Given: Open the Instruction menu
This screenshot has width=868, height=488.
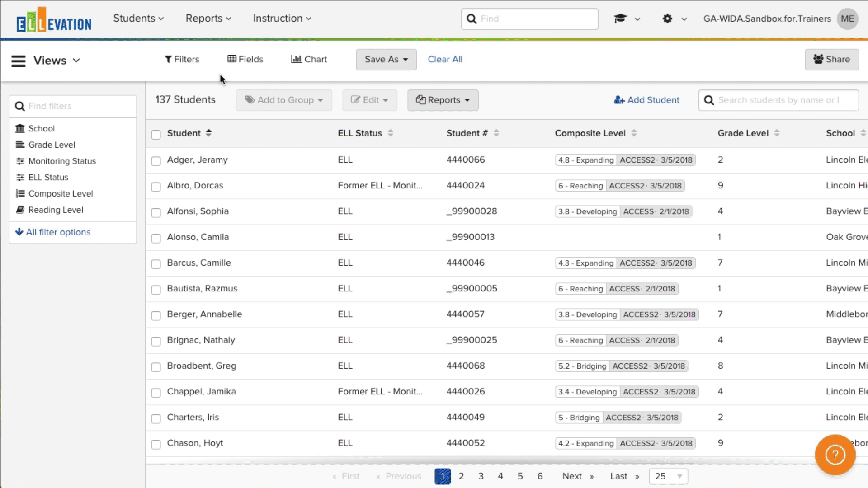Looking at the screenshot, I should pyautogui.click(x=282, y=19).
